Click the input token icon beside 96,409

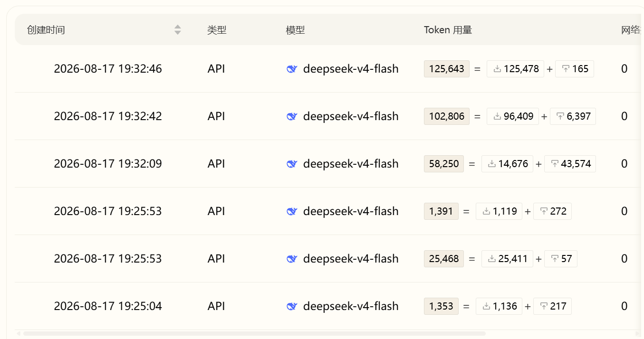tap(497, 116)
